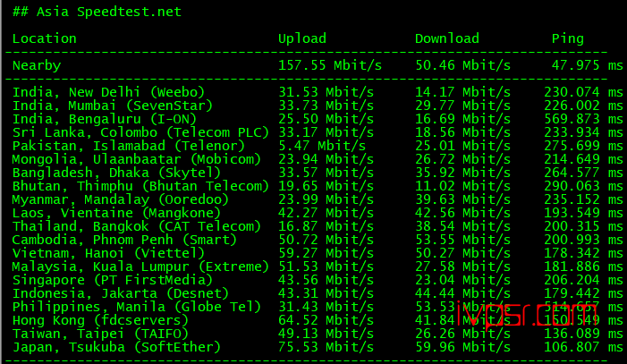The image size is (627, 364).
Task: Select the 'Location' column header
Action: pos(45,38)
